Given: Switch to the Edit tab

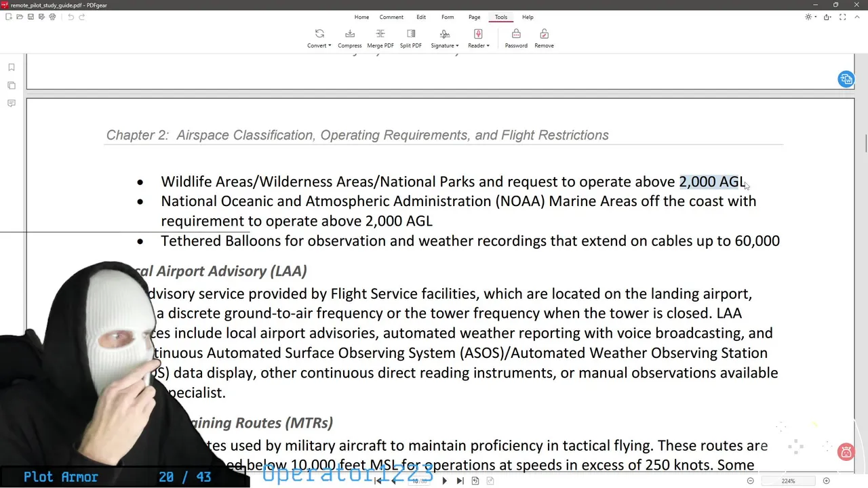Looking at the screenshot, I should point(421,17).
